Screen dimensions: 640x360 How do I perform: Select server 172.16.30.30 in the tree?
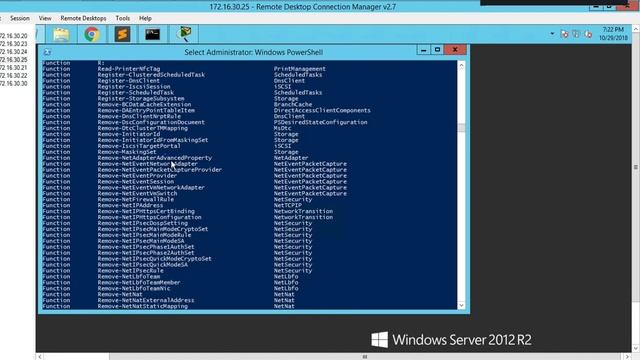[13, 83]
